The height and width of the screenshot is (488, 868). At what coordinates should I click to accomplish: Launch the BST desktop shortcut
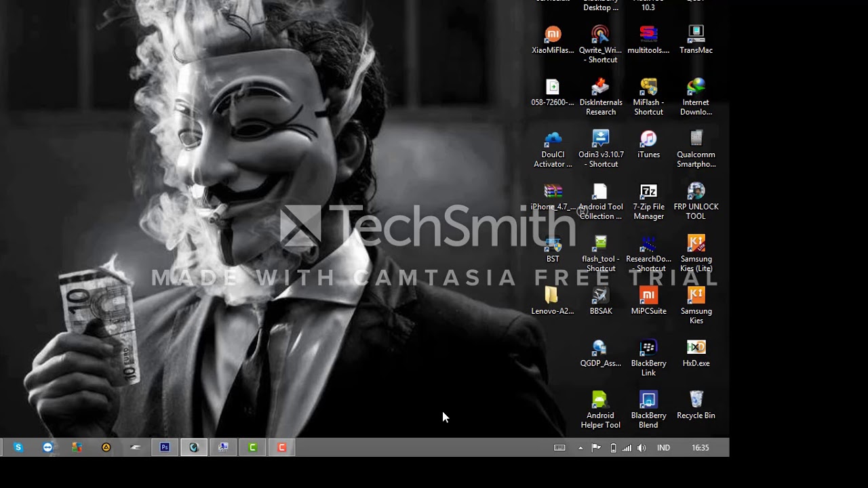[x=553, y=249]
